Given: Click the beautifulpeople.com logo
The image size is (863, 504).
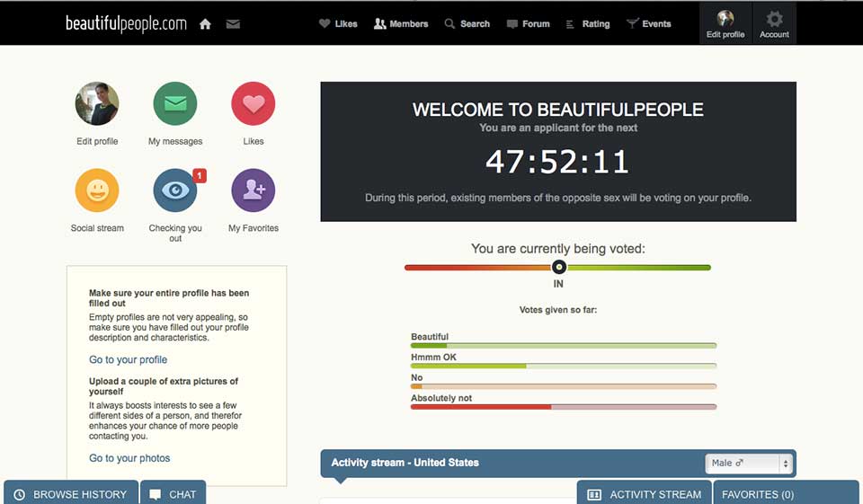Looking at the screenshot, I should pos(126,24).
